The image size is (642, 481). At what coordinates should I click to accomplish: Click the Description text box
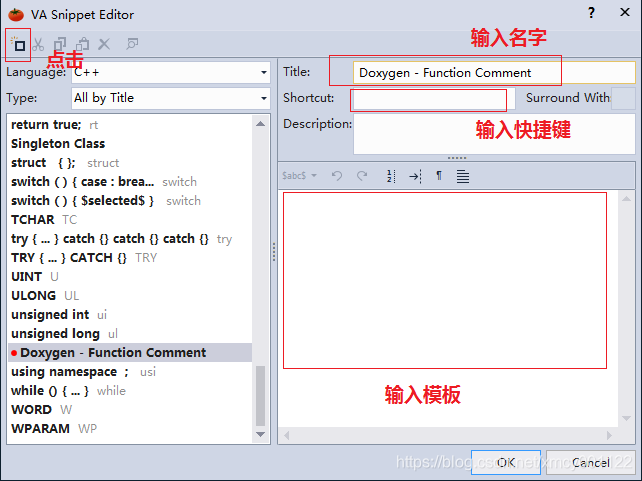coord(494,134)
